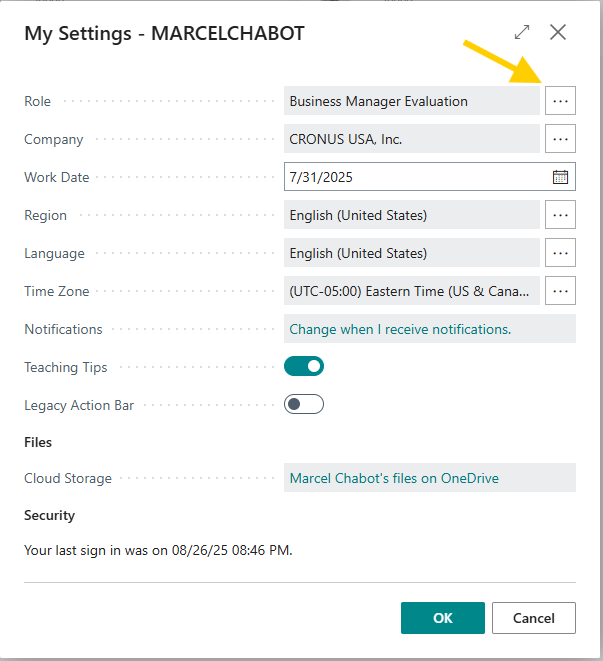603x661 pixels.
Task: Open the Company lookup ellipsis button
Action: click(560, 139)
